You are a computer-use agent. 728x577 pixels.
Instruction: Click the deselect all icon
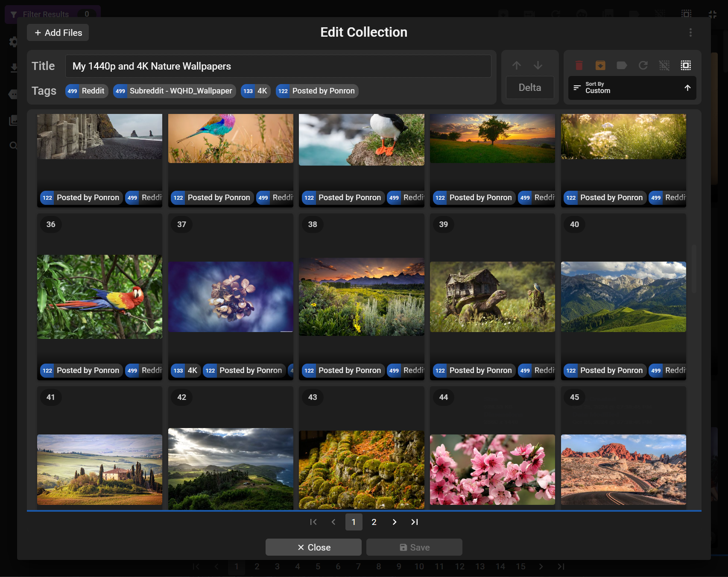click(664, 65)
